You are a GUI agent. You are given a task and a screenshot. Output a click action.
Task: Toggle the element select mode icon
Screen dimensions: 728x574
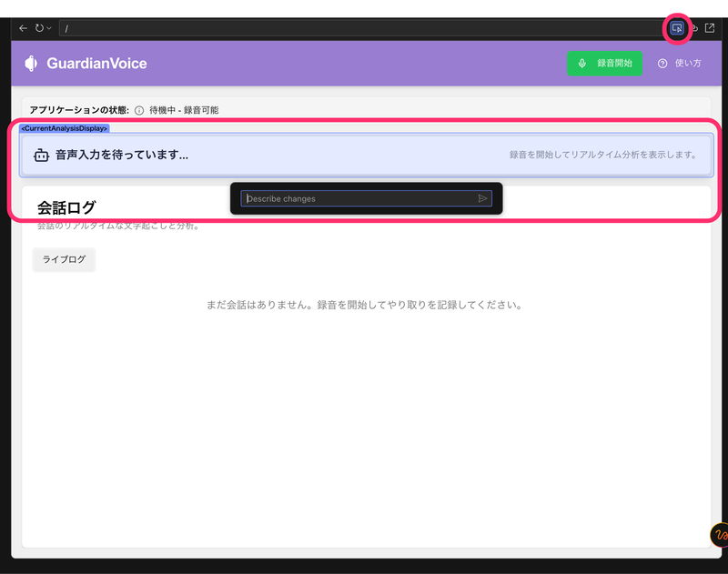coord(677,28)
